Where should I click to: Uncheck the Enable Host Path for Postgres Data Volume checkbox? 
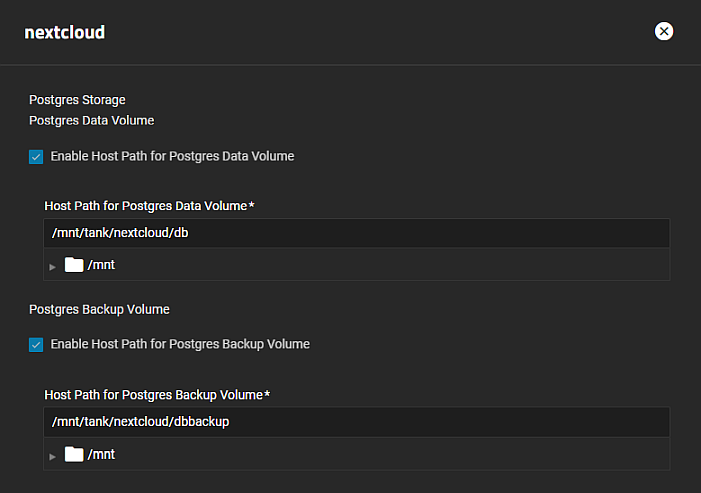(37, 156)
